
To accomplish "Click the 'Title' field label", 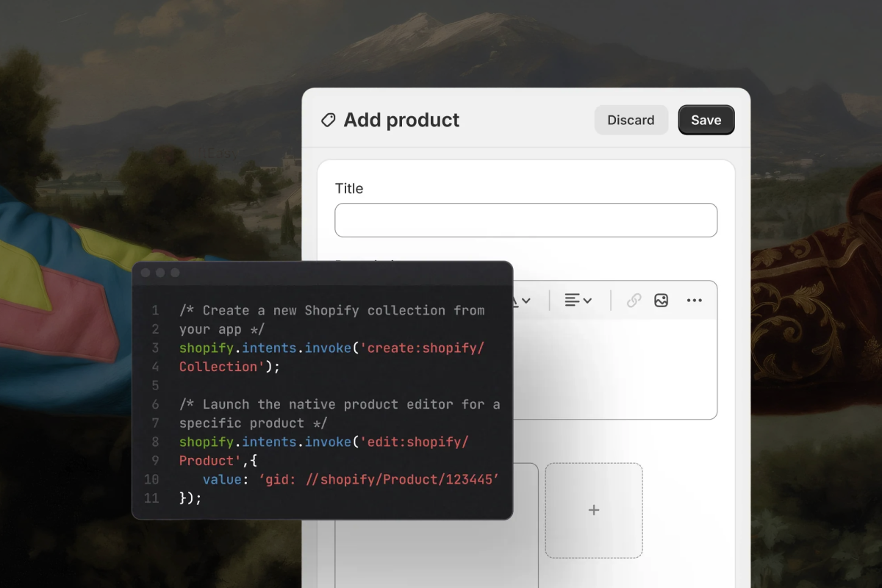I will 349,188.
